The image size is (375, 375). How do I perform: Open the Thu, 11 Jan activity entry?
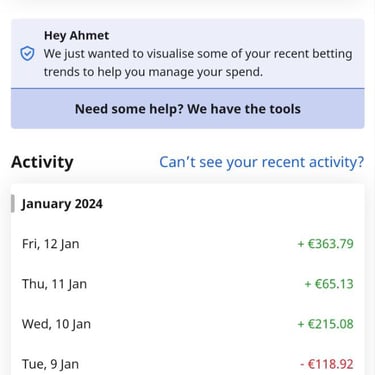pyautogui.click(x=188, y=284)
